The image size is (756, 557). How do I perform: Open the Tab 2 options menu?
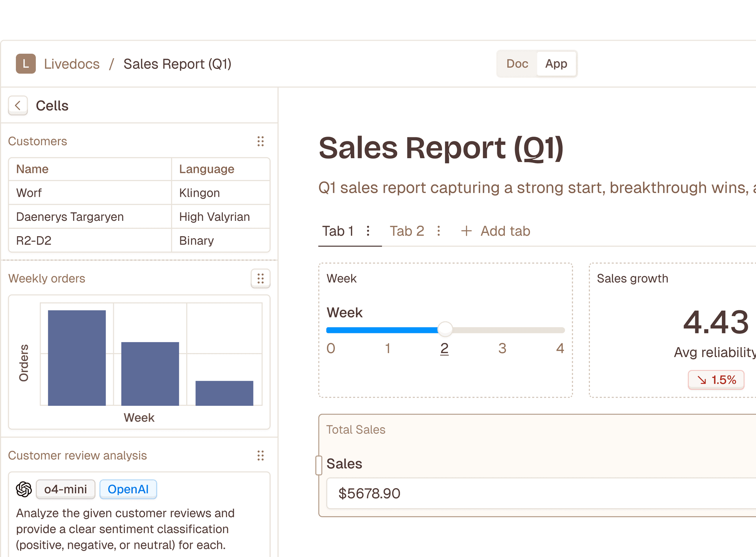pyautogui.click(x=438, y=231)
